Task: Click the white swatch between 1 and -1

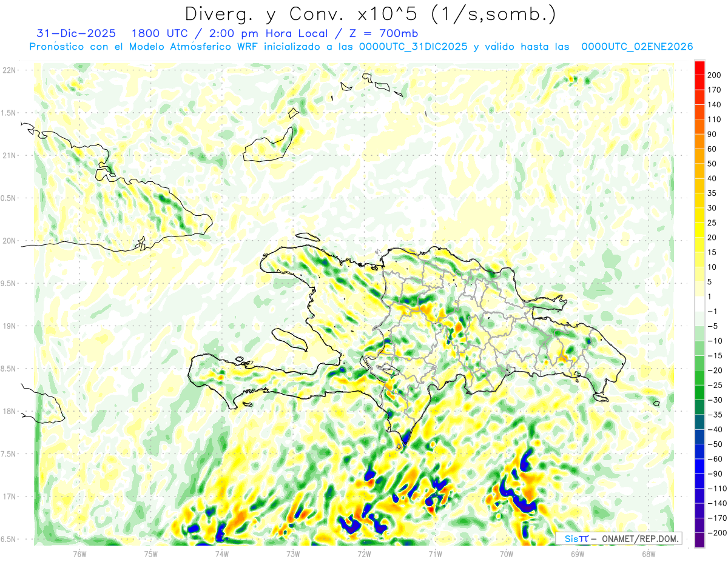Action: [700, 304]
